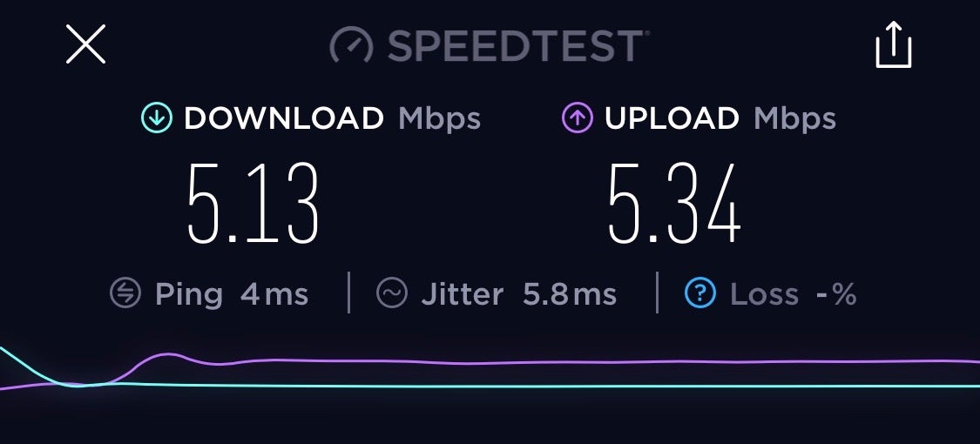Screen dimensions: 980x444
Task: Tap the share icon at top right
Action: (893, 44)
